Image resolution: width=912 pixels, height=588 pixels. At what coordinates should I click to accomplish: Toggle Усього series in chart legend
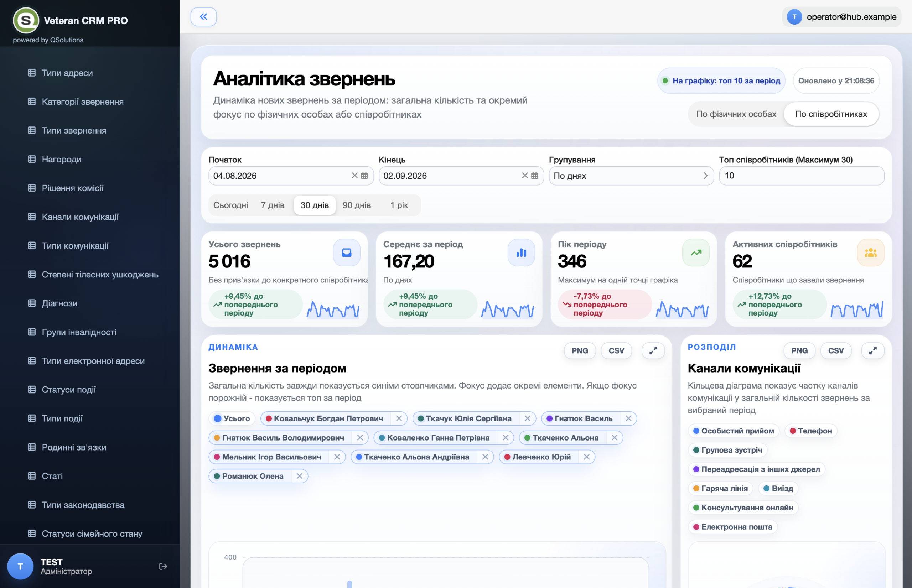(232, 418)
